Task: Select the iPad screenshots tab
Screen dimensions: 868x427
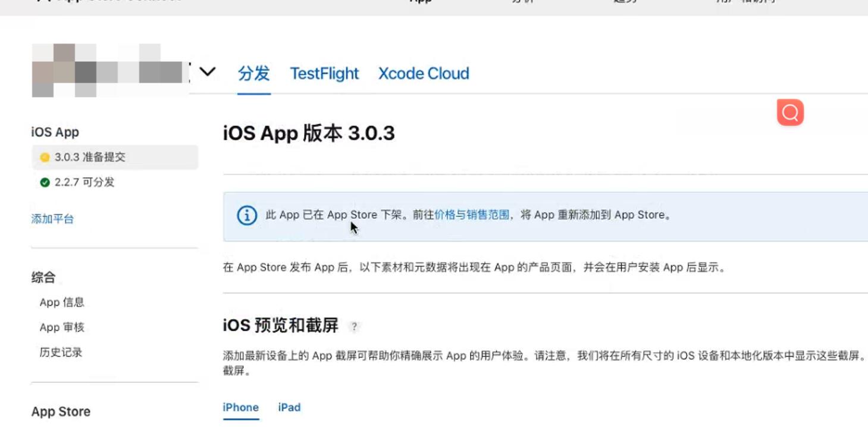Action: click(x=289, y=407)
